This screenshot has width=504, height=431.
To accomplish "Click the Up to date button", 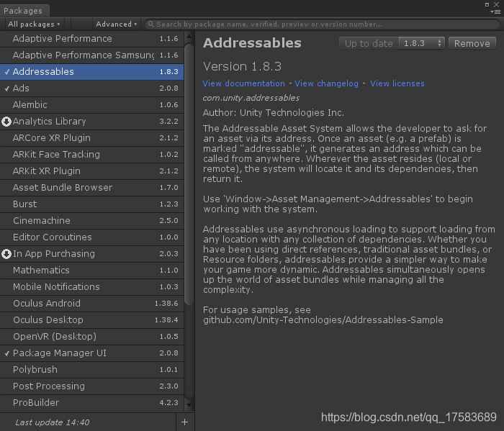I will (x=369, y=43).
